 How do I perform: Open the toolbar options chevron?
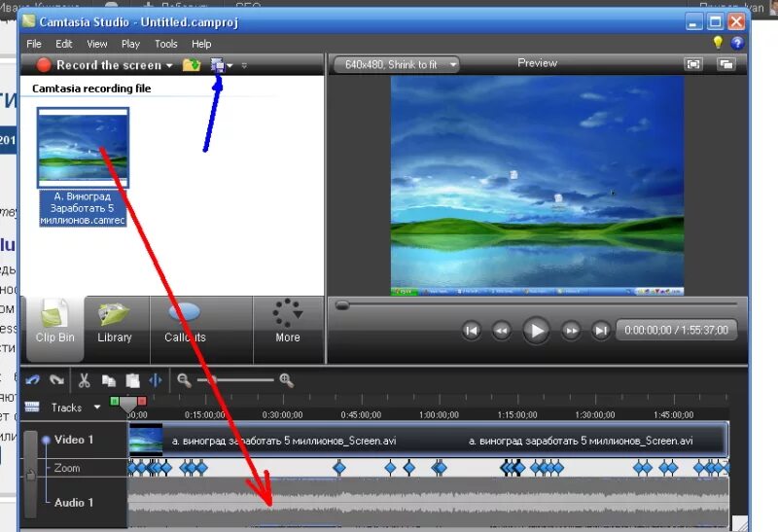pyautogui.click(x=244, y=65)
